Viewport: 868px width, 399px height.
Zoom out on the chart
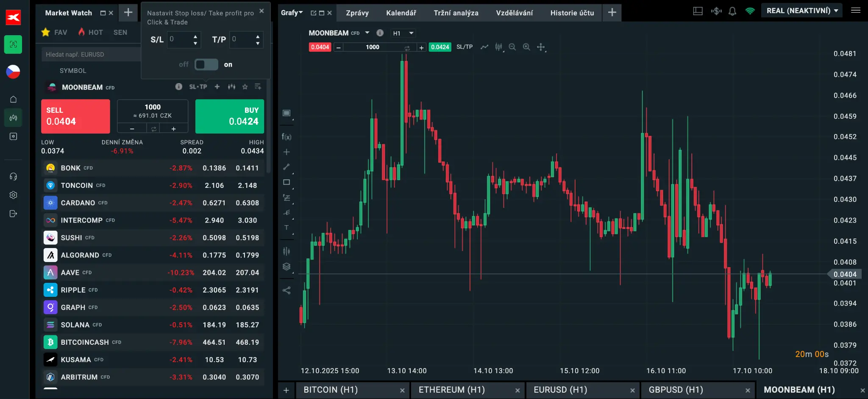(x=512, y=47)
